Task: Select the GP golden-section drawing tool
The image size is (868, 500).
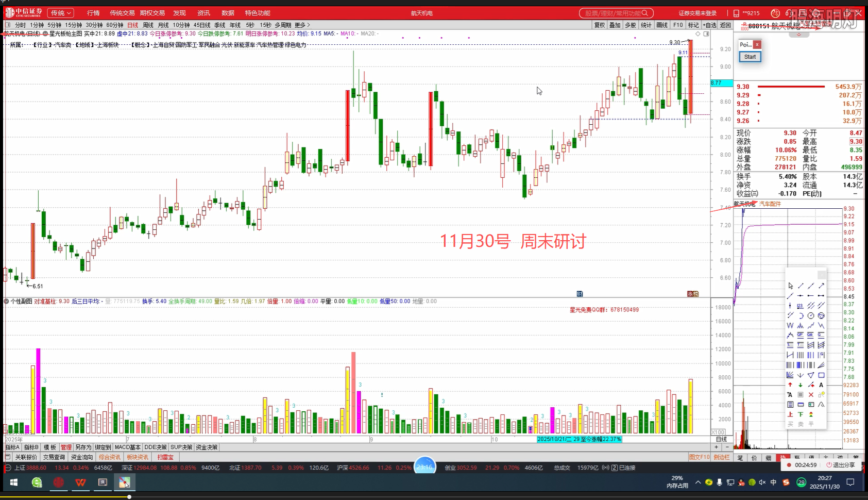Action: (x=800, y=334)
